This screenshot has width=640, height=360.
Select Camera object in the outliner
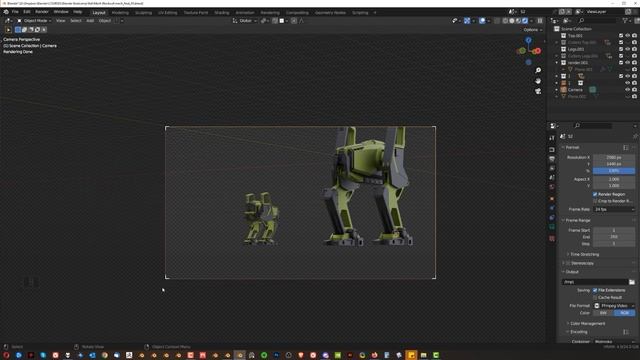point(575,90)
